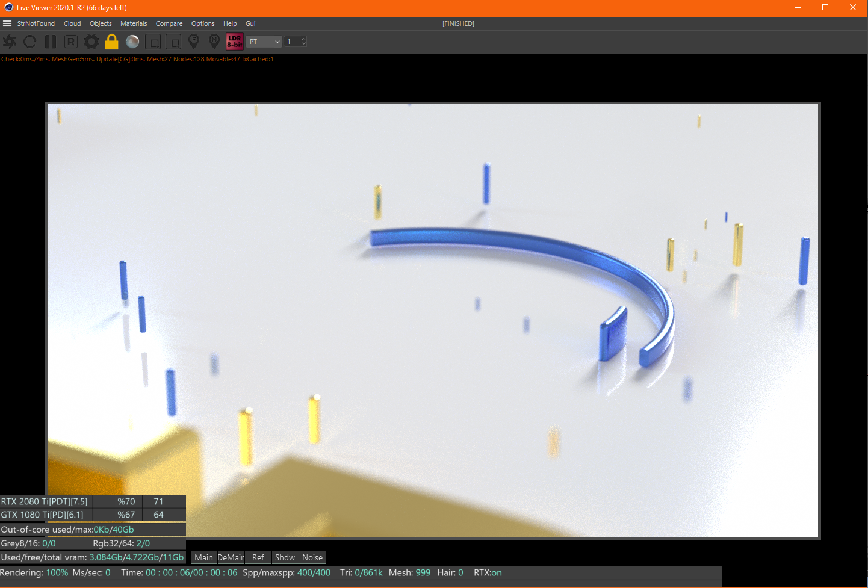Activate the focus picker F pin

coord(194,42)
